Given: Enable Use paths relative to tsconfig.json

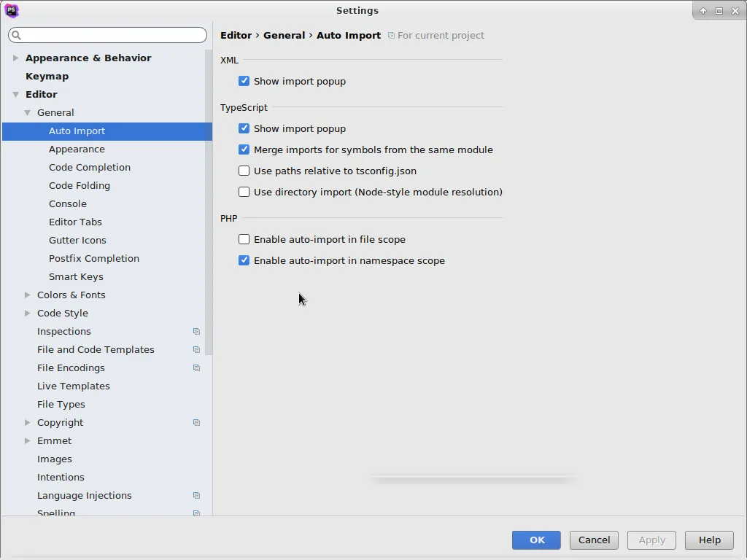Looking at the screenshot, I should pos(244,171).
